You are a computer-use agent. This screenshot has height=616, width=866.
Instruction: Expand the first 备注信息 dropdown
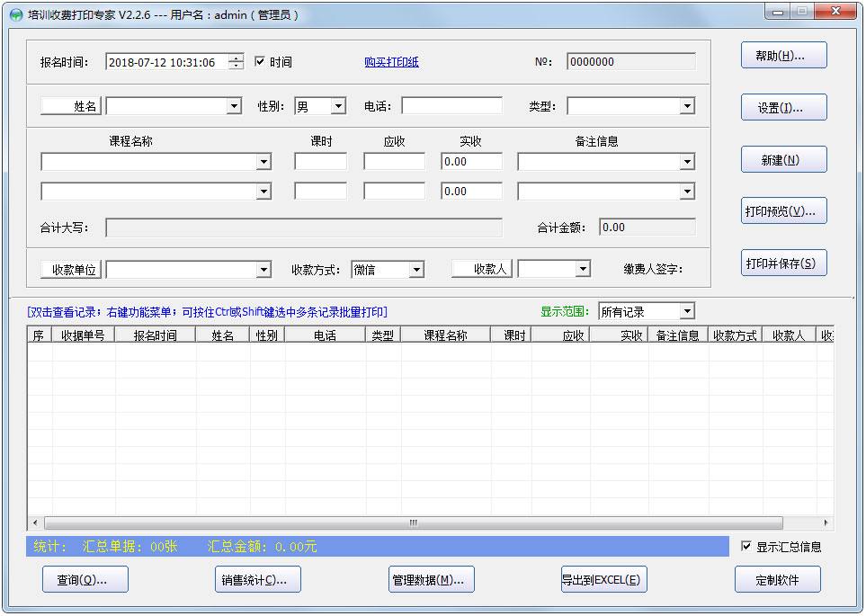click(x=687, y=162)
